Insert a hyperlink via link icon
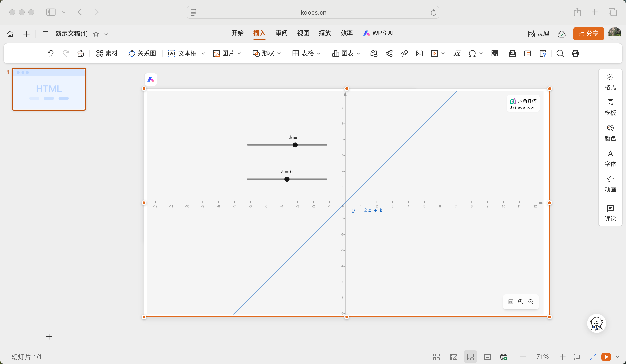The height and width of the screenshot is (364, 626). tap(404, 53)
